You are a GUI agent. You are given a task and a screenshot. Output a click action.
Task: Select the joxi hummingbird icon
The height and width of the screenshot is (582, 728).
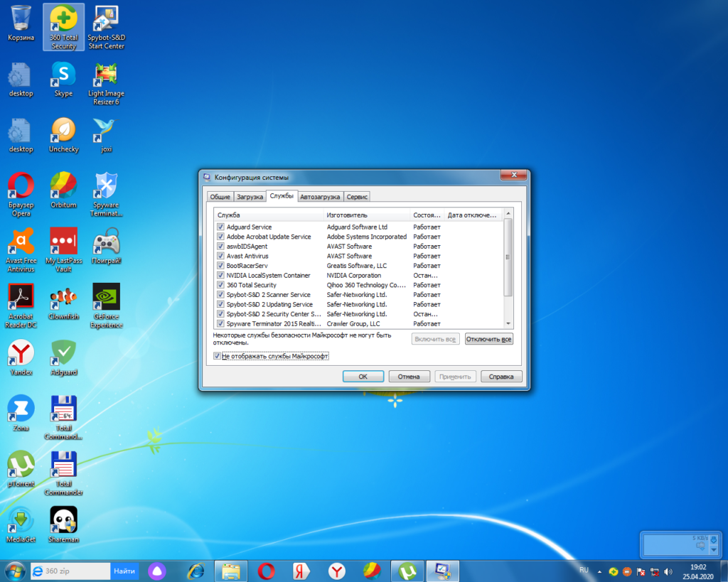107,135
